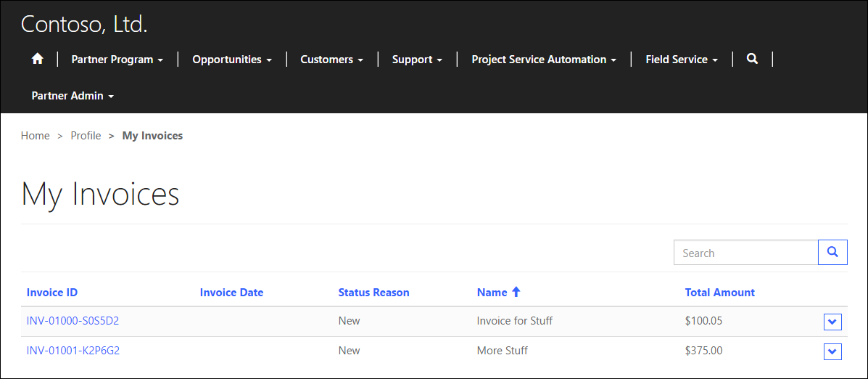868x379 pixels.
Task: Open the Partner Admin menu
Action: [73, 96]
